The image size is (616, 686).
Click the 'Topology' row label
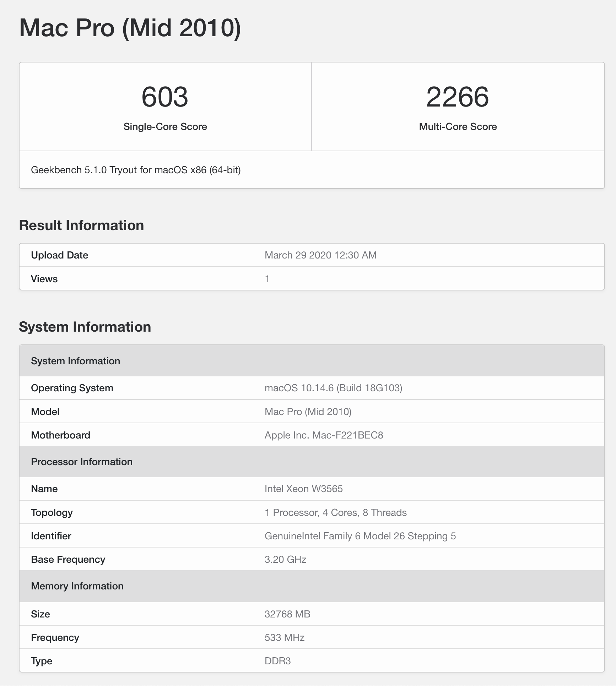pyautogui.click(x=52, y=513)
